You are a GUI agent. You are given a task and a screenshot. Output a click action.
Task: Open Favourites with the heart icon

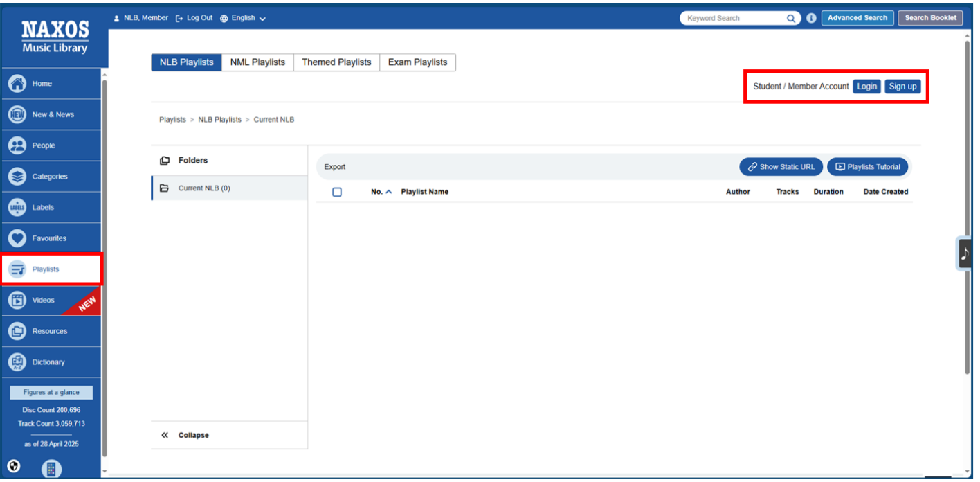tap(51, 238)
